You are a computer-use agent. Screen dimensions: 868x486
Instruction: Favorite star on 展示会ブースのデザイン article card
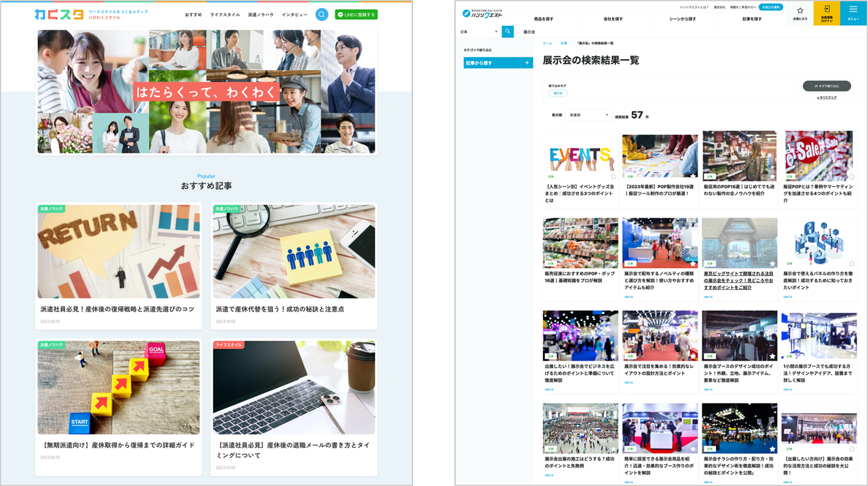point(773,356)
